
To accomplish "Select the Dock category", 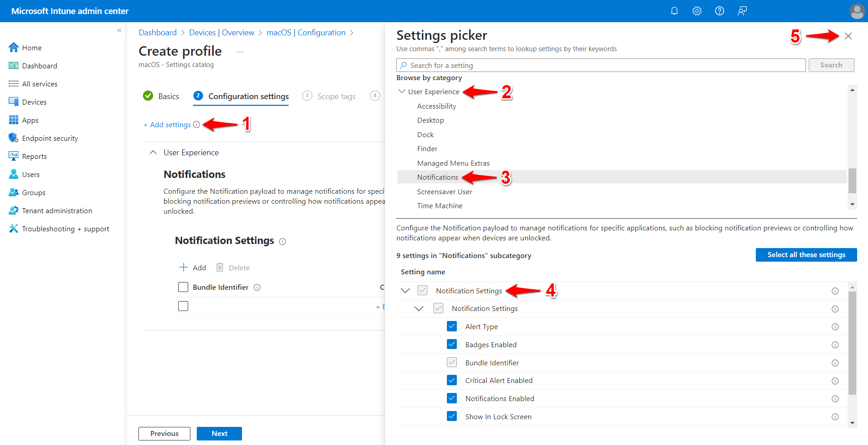I will pyautogui.click(x=425, y=134).
